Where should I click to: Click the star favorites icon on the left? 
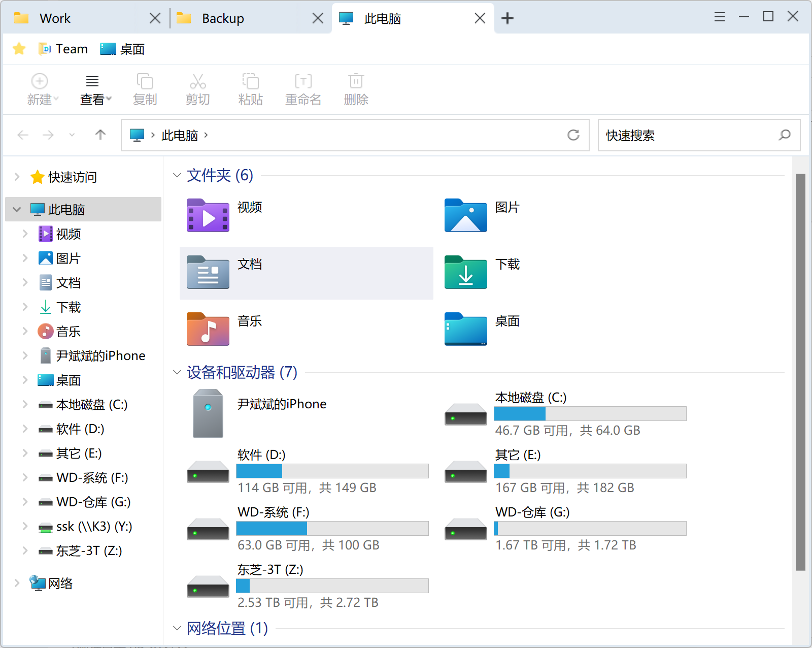(x=19, y=49)
